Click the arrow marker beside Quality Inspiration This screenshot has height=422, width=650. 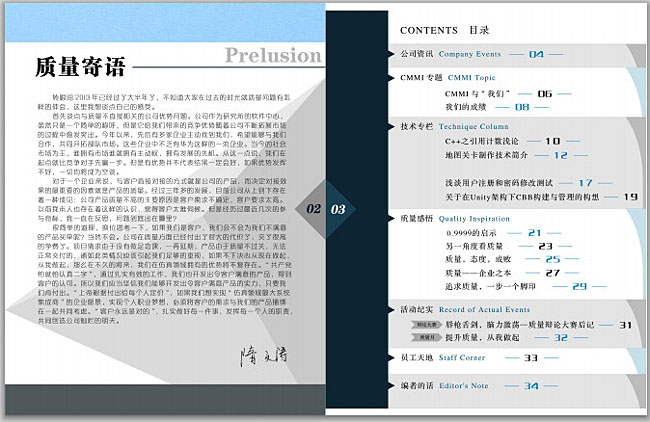click(x=391, y=216)
